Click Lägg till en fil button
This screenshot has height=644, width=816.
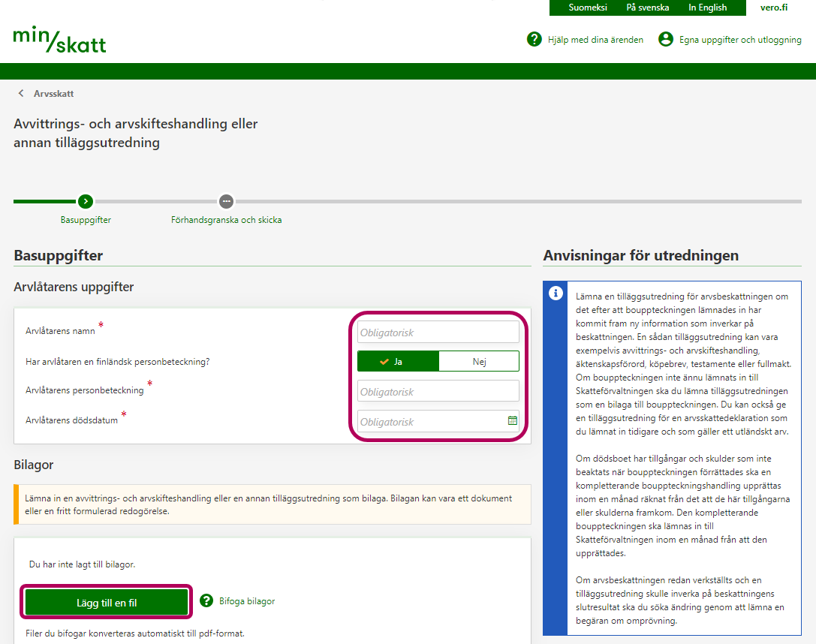107,602
